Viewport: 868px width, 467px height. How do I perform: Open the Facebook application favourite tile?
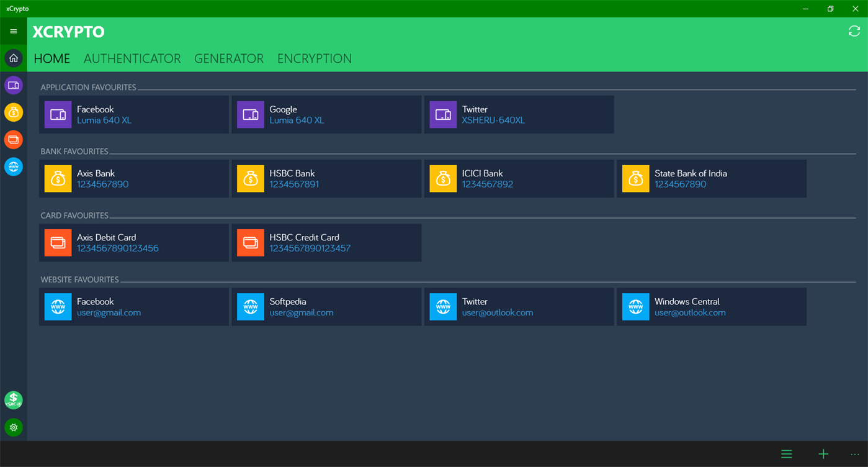tap(134, 114)
